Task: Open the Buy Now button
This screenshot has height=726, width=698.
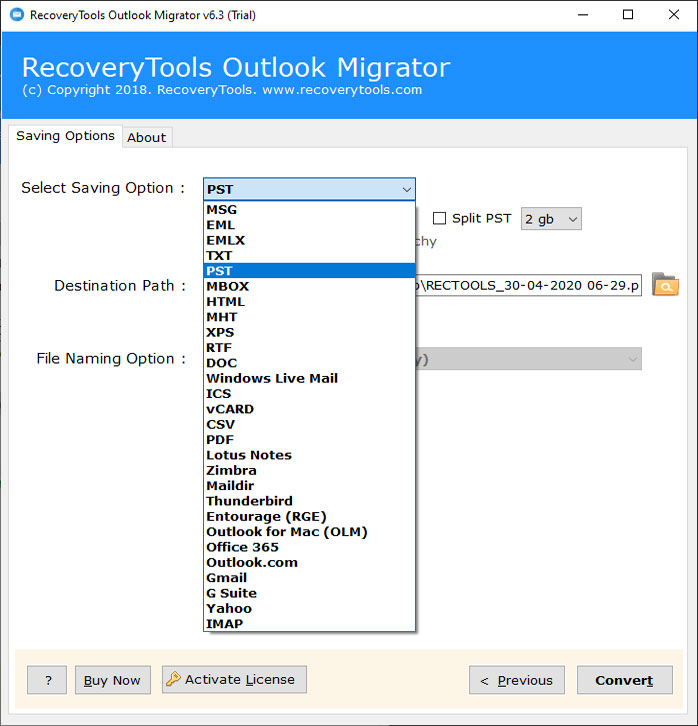Action: coord(112,680)
